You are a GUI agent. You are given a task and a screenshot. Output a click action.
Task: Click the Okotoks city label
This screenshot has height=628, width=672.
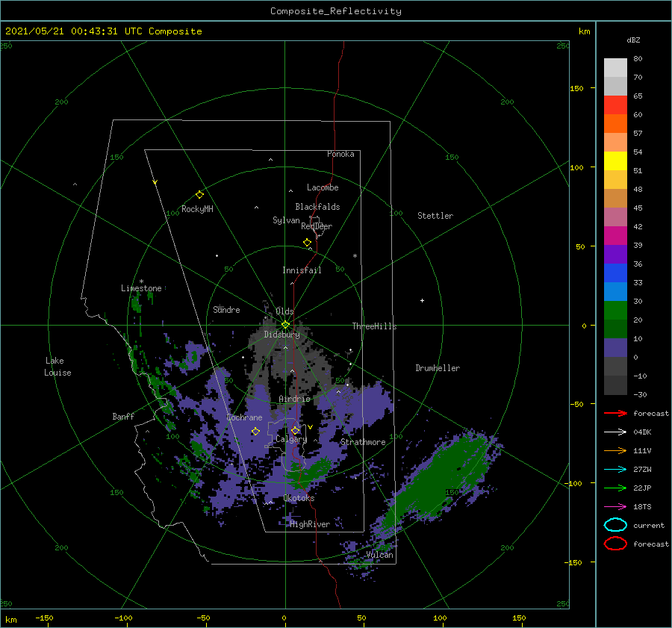tap(299, 498)
